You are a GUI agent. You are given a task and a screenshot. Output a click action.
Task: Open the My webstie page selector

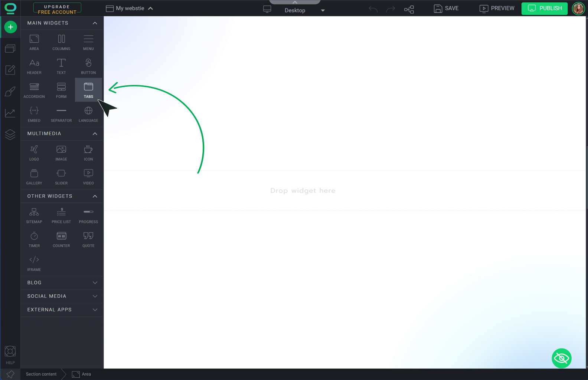tap(130, 8)
